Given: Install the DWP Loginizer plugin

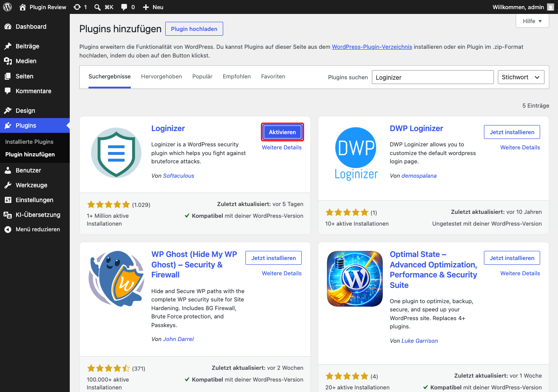Looking at the screenshot, I should tap(512, 132).
